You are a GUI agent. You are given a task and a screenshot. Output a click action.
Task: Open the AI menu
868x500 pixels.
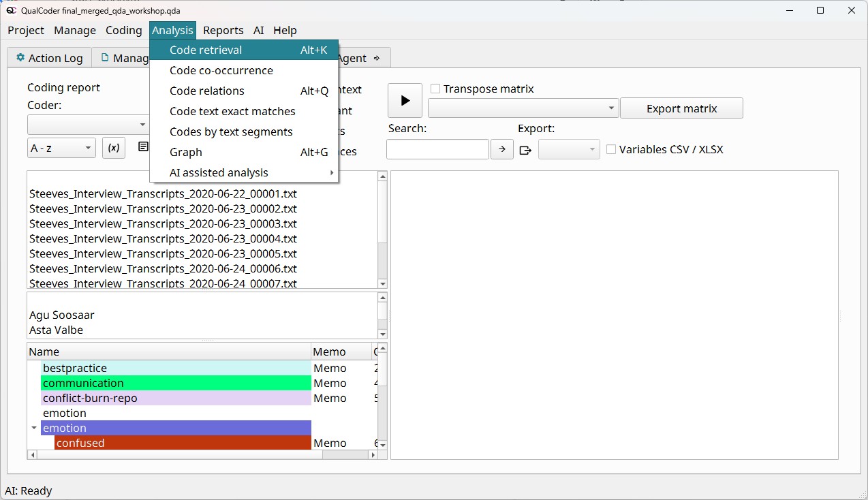coord(259,30)
